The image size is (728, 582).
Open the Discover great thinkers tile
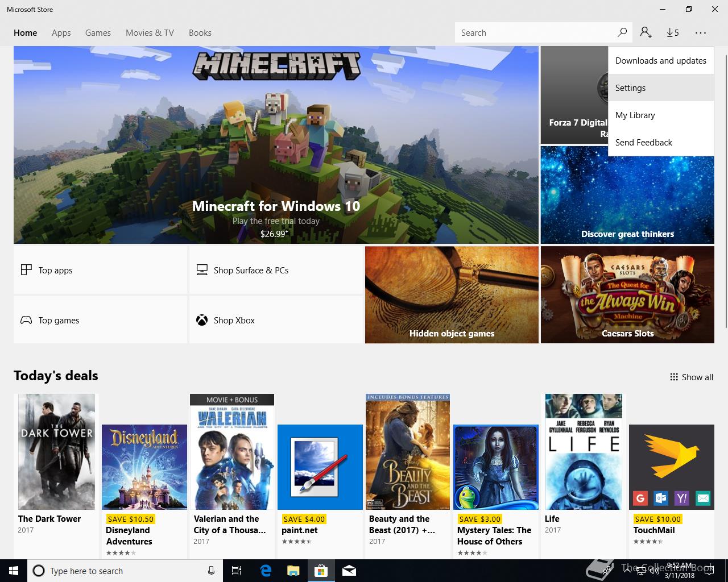pyautogui.click(x=627, y=195)
